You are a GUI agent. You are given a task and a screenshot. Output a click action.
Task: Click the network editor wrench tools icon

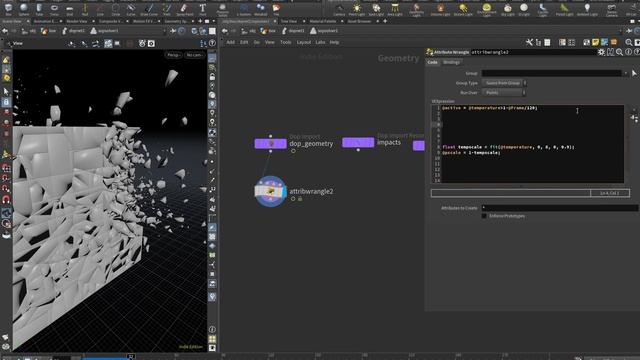529,42
